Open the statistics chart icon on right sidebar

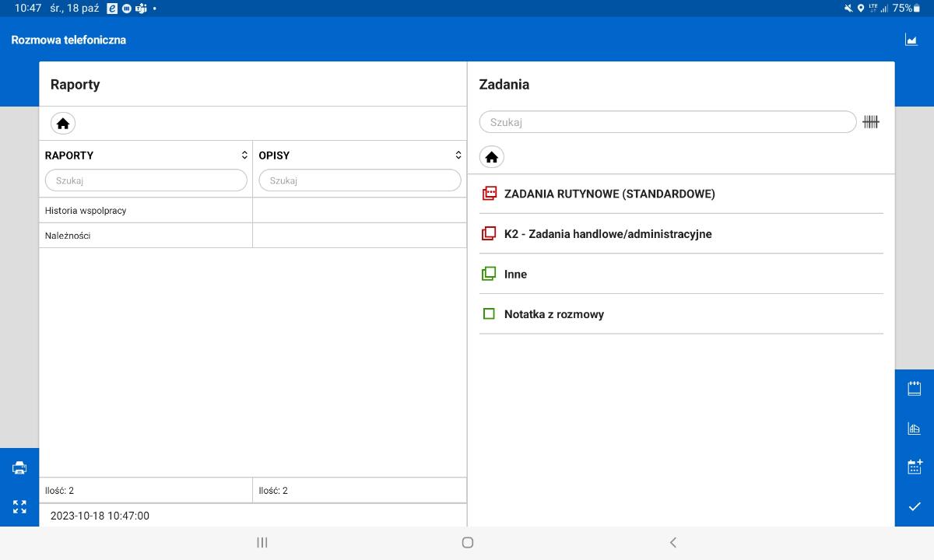tap(914, 429)
